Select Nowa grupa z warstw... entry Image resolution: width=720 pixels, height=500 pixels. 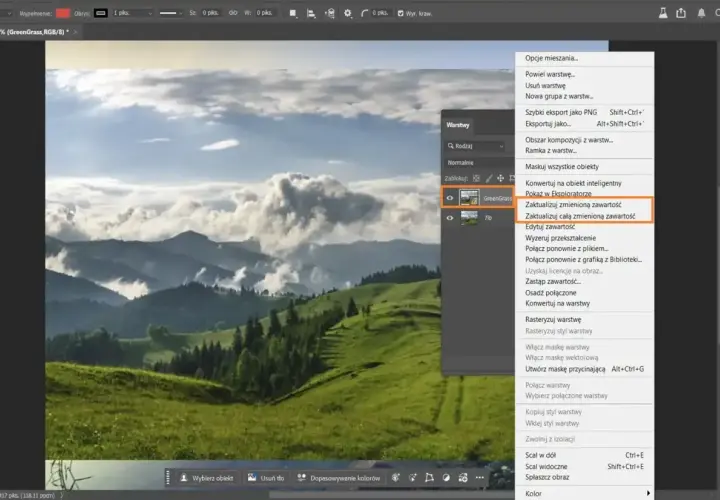[559, 96]
